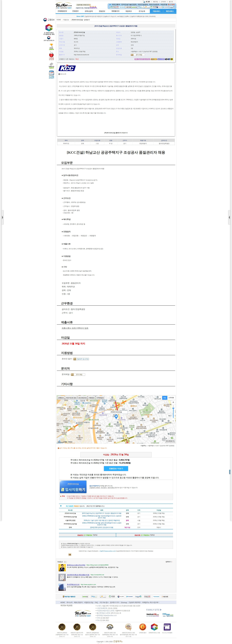The height and width of the screenshot is (644, 232).
Task: Click the 로그인 link at top
Action: (x=148, y=2)
